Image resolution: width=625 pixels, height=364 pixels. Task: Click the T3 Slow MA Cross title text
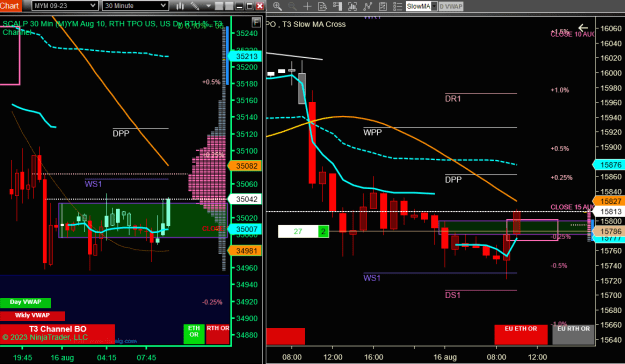[x=314, y=24]
